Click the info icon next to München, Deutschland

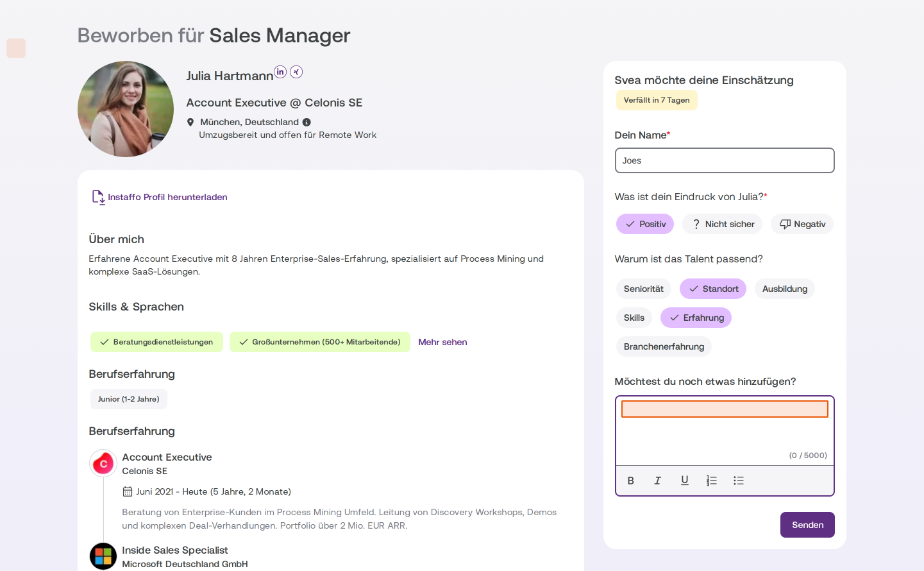click(x=307, y=123)
